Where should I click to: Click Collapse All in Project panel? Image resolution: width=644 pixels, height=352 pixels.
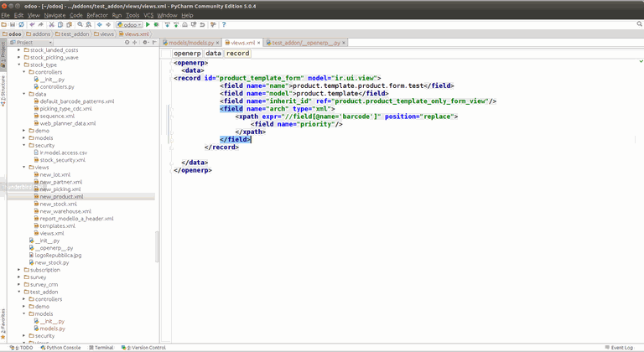click(135, 42)
